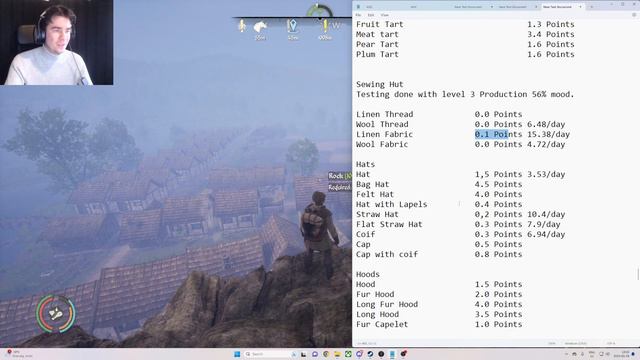The height and width of the screenshot is (360, 640).
Task: Click '3.4 Points' in the Meat tart row
Action: [x=551, y=34]
